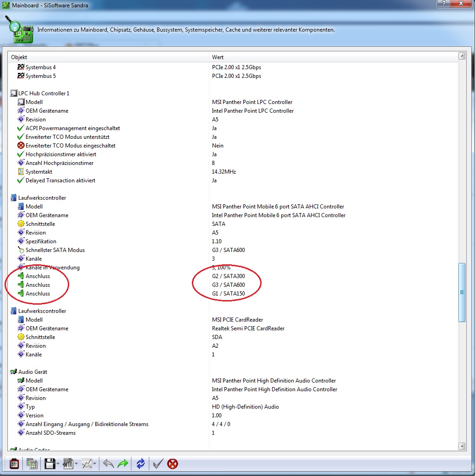Click the scrollbar down arrow
Image resolution: width=475 pixels, height=476 pixels.
point(462,446)
